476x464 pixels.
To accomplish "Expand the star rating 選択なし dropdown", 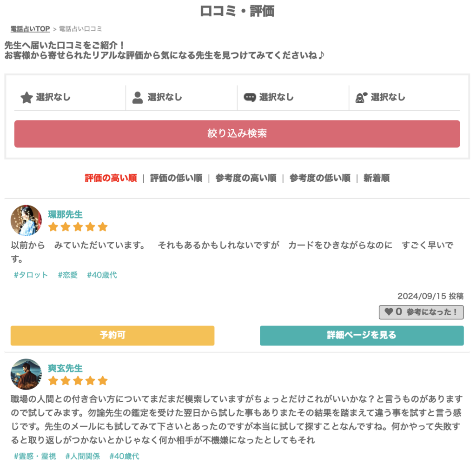I will click(53, 98).
